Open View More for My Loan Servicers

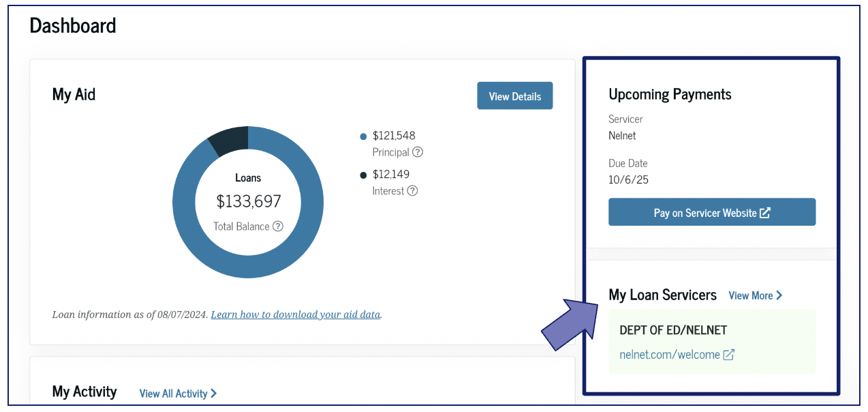[x=756, y=295]
